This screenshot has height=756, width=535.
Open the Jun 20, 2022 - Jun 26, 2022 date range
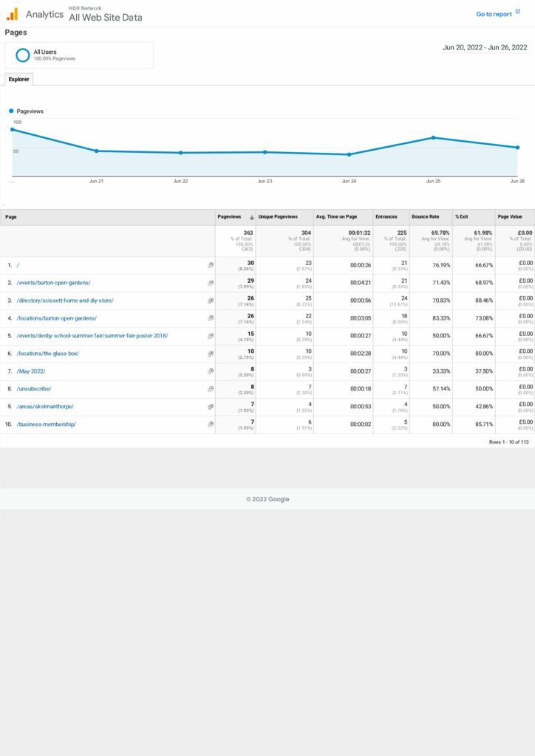pyautogui.click(x=485, y=47)
